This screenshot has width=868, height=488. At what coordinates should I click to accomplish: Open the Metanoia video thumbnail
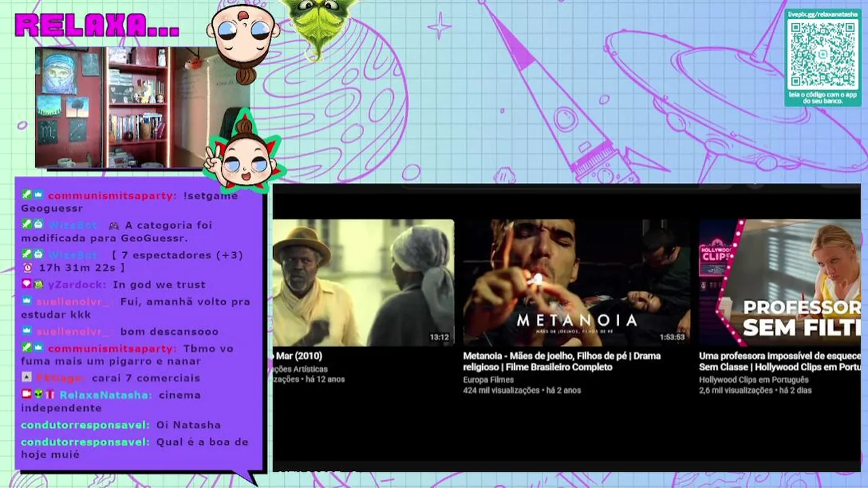[576, 283]
